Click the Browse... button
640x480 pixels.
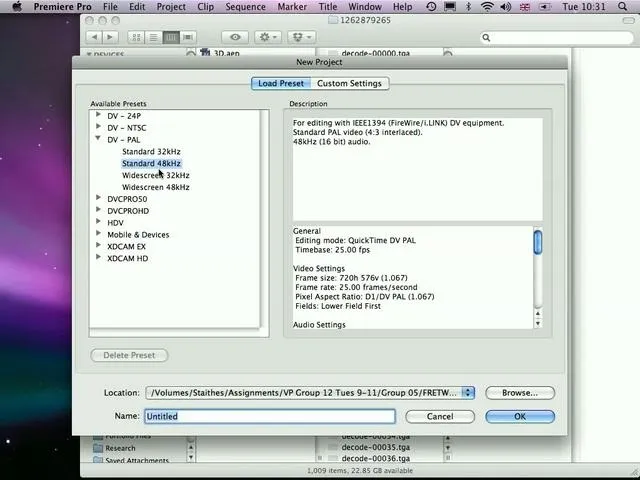(x=520, y=393)
